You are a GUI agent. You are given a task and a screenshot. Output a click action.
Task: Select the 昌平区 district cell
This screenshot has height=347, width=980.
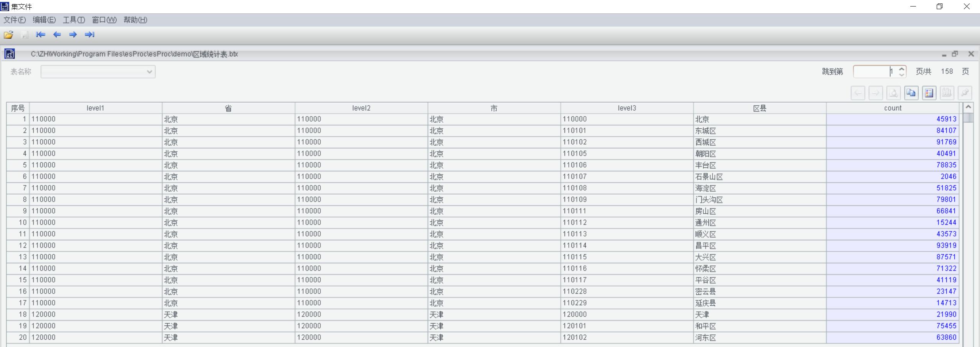pos(760,246)
